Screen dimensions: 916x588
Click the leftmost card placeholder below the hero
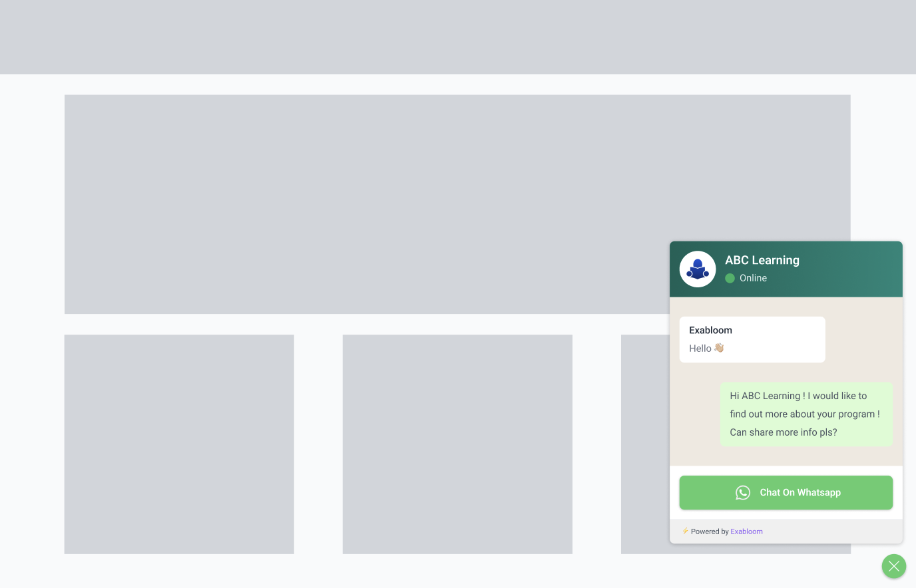click(x=179, y=444)
